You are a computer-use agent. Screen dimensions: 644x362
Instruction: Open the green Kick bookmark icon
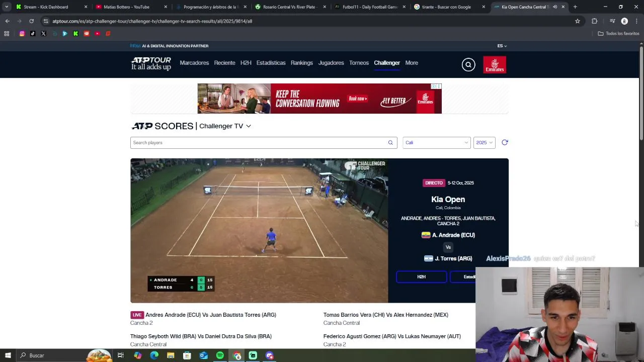[75, 34]
